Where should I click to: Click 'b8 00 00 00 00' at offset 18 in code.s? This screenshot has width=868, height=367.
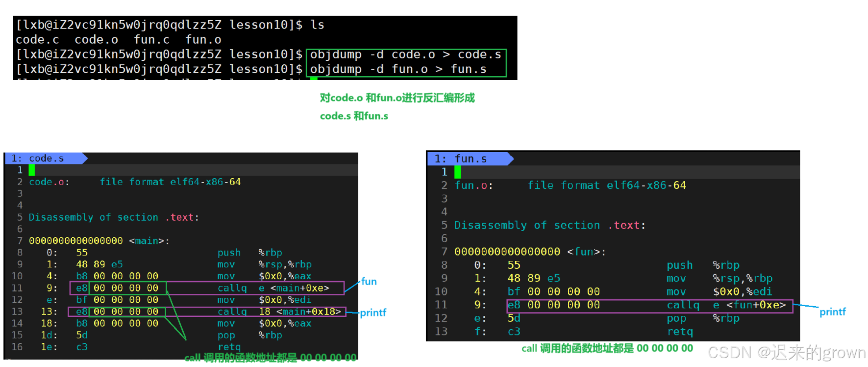click(117, 323)
